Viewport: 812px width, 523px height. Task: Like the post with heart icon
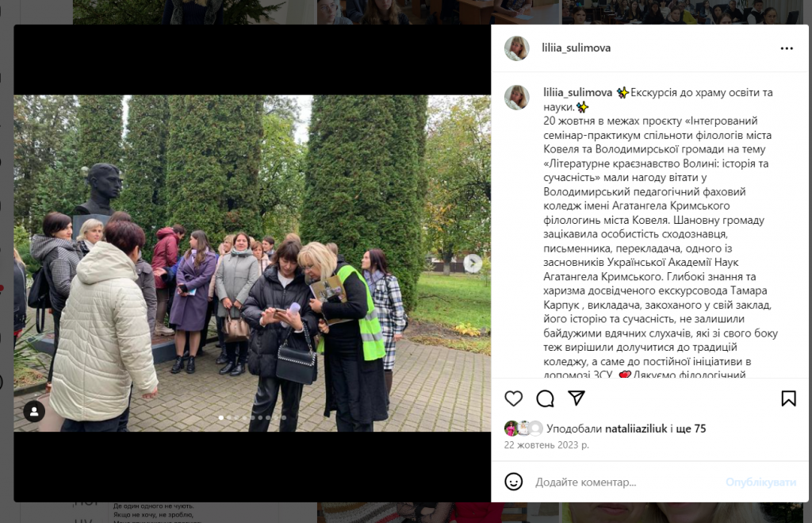click(x=513, y=398)
